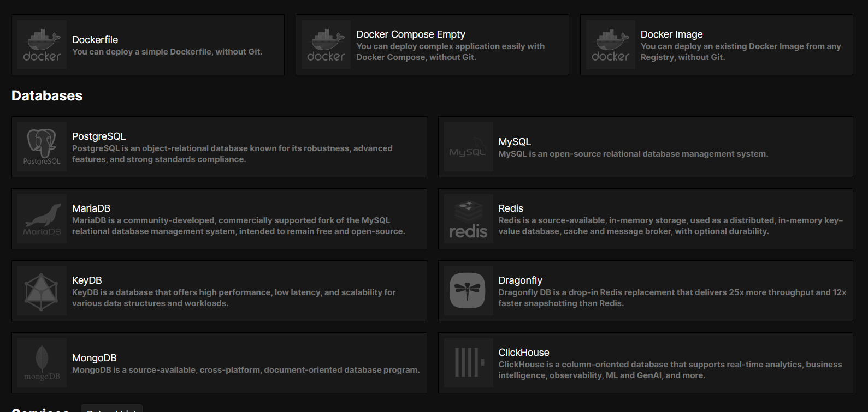Click the PostgreSQL description text
The image size is (868, 412).
tap(232, 154)
